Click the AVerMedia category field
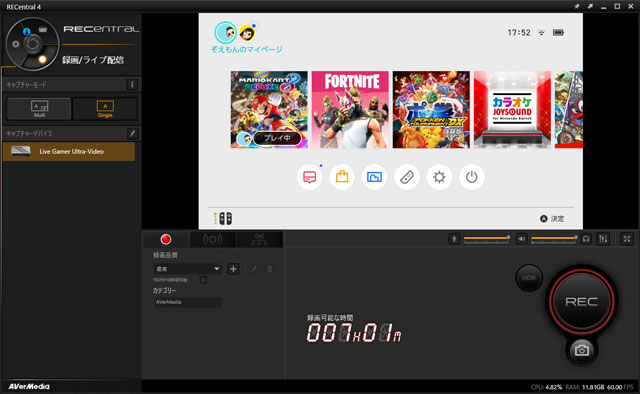Image resolution: width=640 pixels, height=394 pixels. [x=188, y=302]
